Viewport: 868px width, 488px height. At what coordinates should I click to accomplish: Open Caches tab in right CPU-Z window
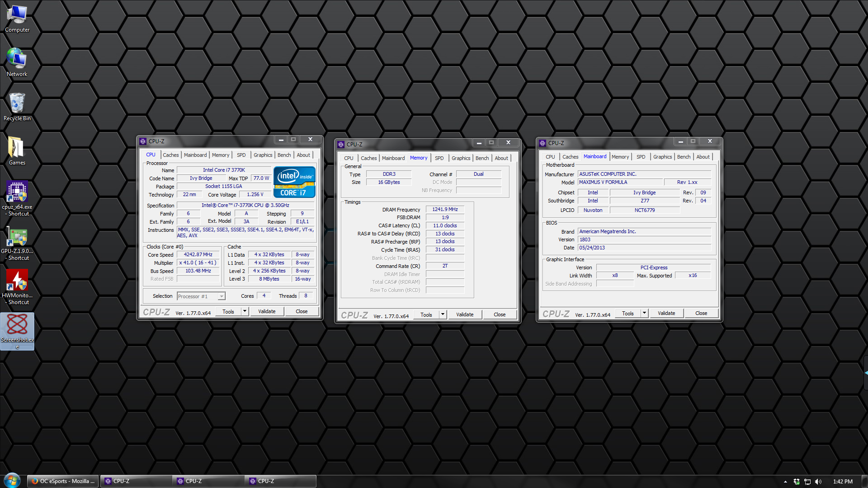[x=571, y=157]
